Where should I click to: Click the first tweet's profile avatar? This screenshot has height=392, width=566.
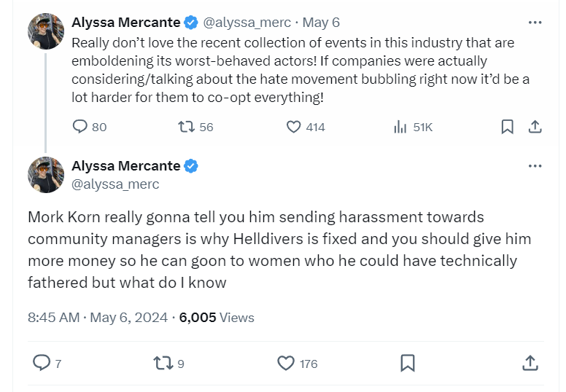point(46,31)
